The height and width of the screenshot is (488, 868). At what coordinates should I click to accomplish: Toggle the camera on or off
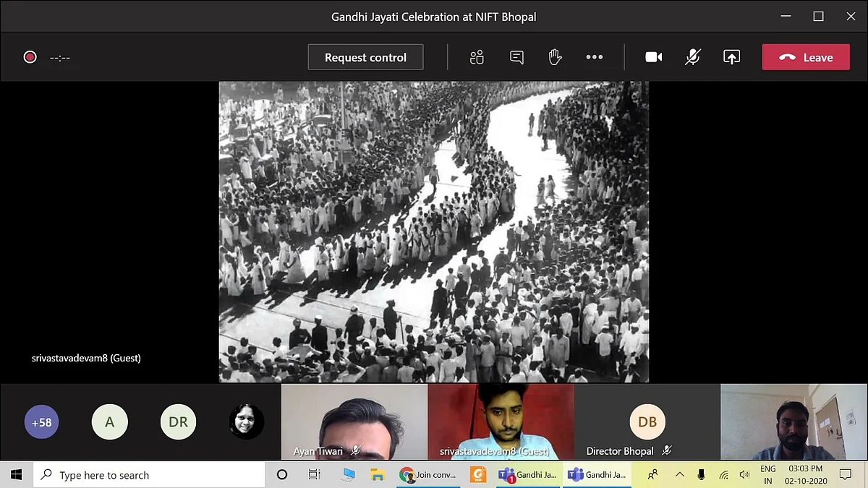(654, 57)
